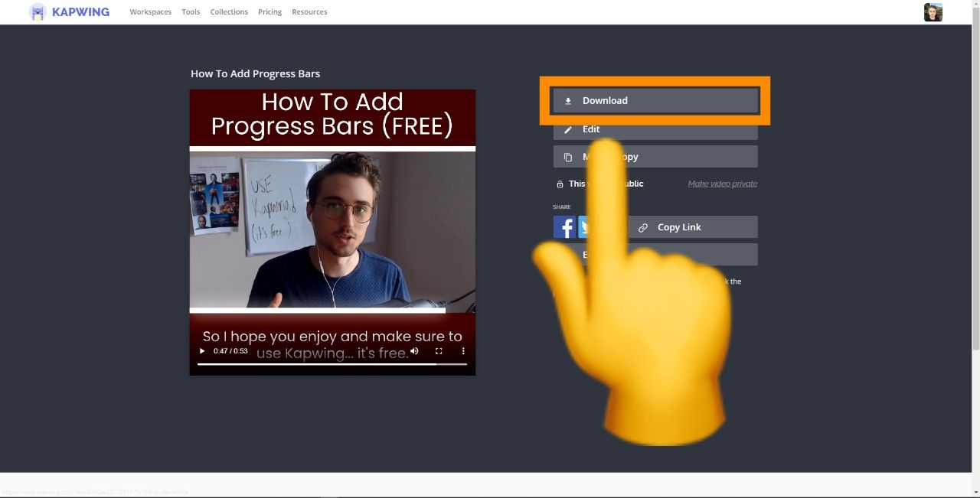Click the Download button

tap(655, 100)
